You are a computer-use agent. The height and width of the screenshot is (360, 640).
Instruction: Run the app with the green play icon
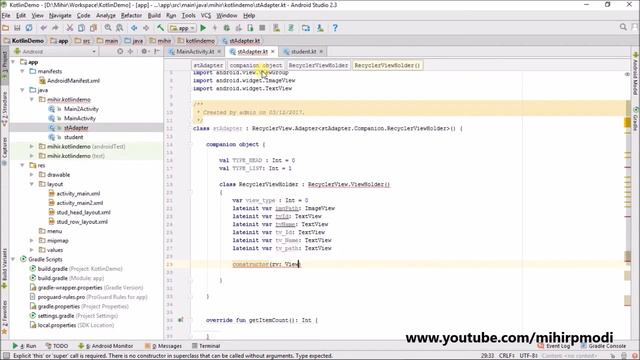click(x=203, y=28)
